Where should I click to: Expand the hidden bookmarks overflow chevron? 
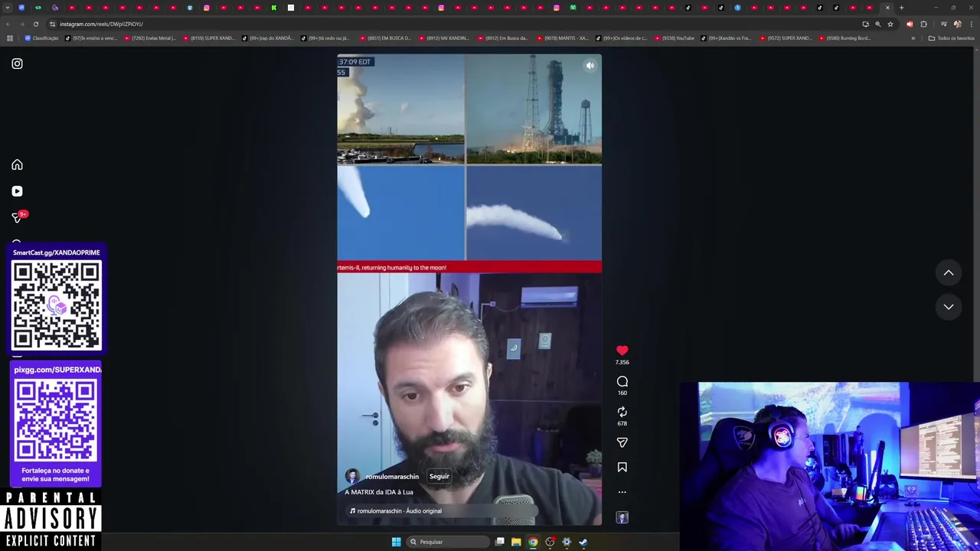click(x=913, y=37)
